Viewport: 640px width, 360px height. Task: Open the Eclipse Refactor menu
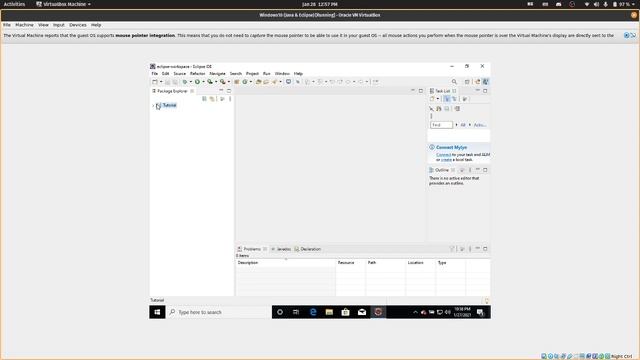198,73
